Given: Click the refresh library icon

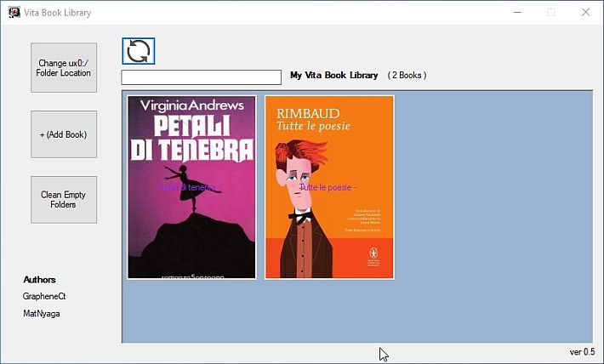Looking at the screenshot, I should [x=139, y=51].
